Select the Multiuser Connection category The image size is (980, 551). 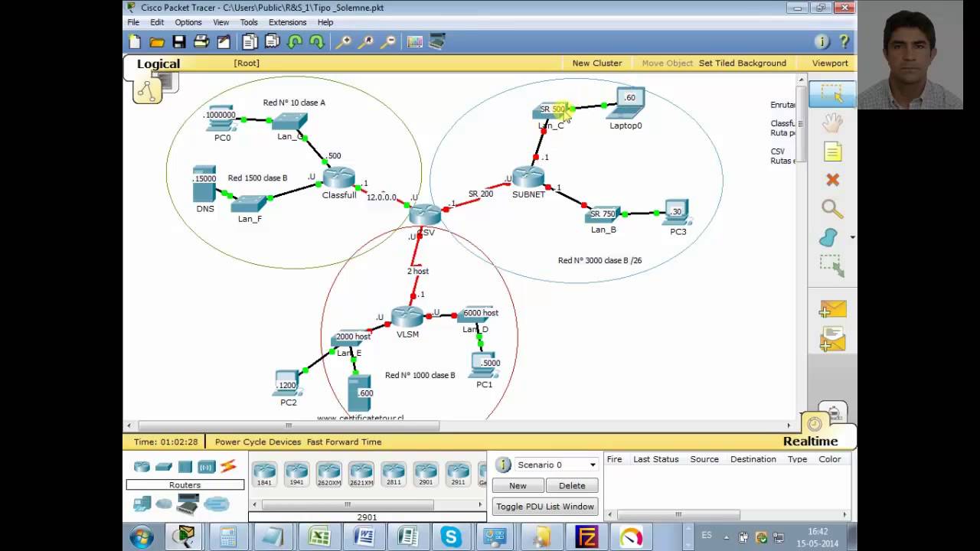pos(217,504)
